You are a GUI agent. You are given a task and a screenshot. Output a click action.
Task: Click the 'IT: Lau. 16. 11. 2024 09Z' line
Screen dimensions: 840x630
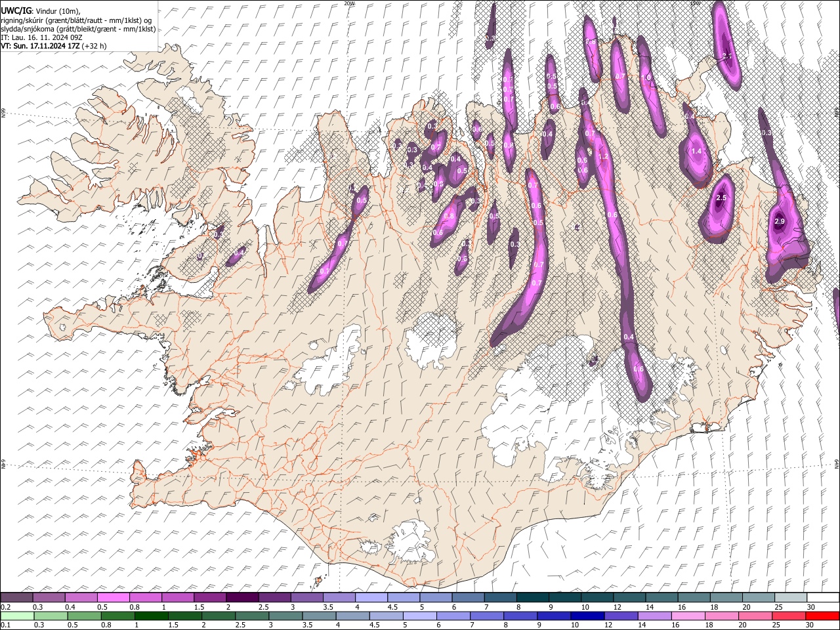(x=41, y=37)
